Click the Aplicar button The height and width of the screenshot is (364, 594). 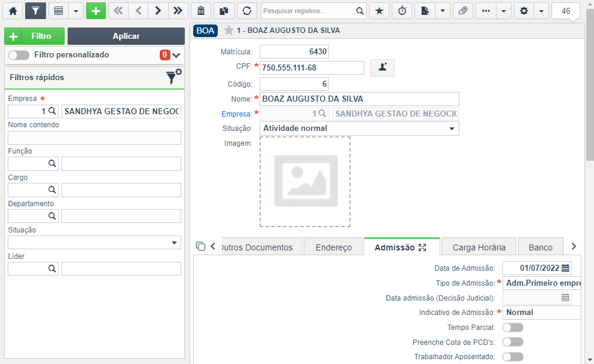(126, 36)
